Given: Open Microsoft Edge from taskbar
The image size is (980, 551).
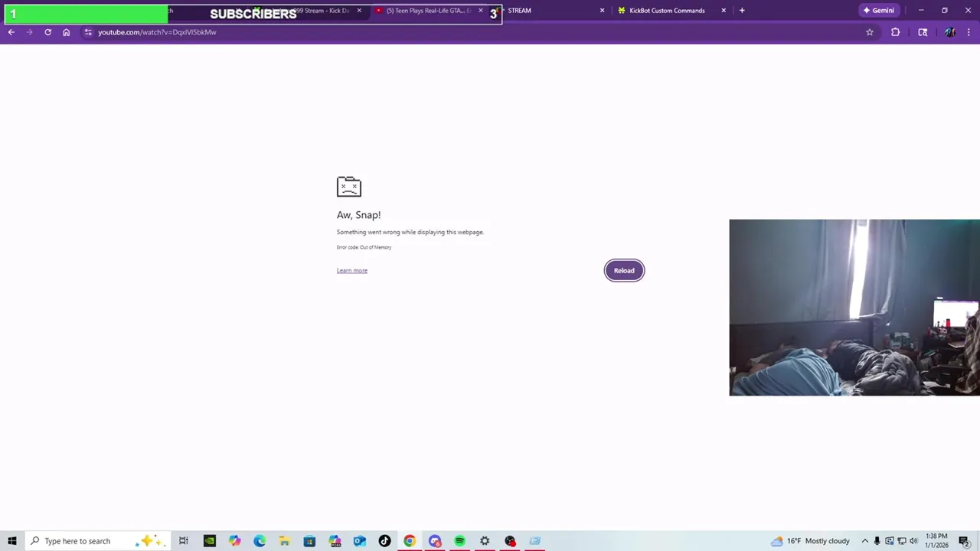Looking at the screenshot, I should click(x=260, y=541).
